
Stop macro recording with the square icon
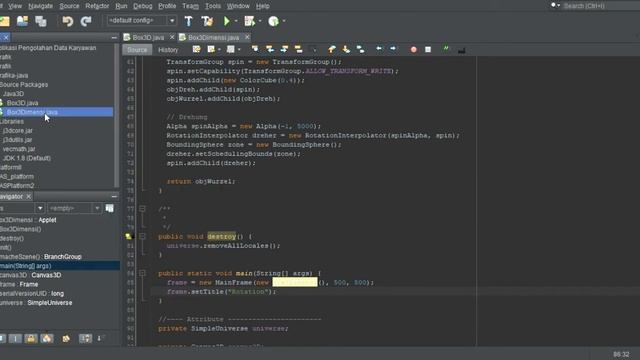click(428, 49)
